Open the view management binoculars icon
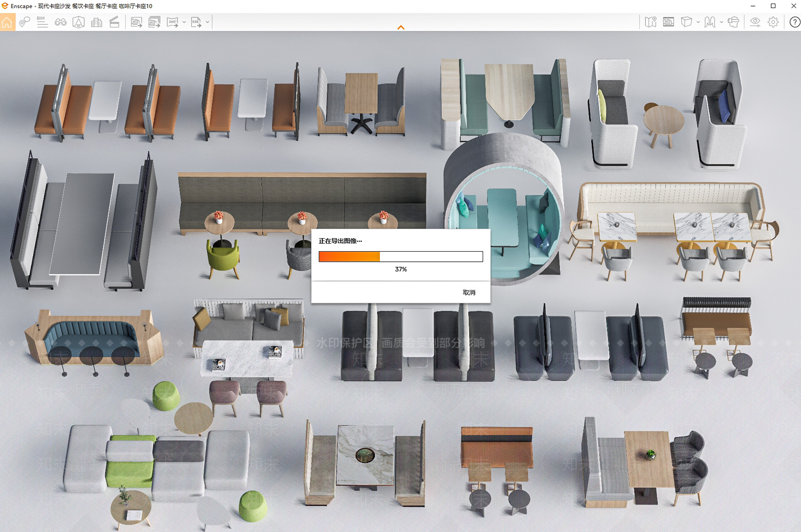Screen dimensions: 801x532 point(61,22)
